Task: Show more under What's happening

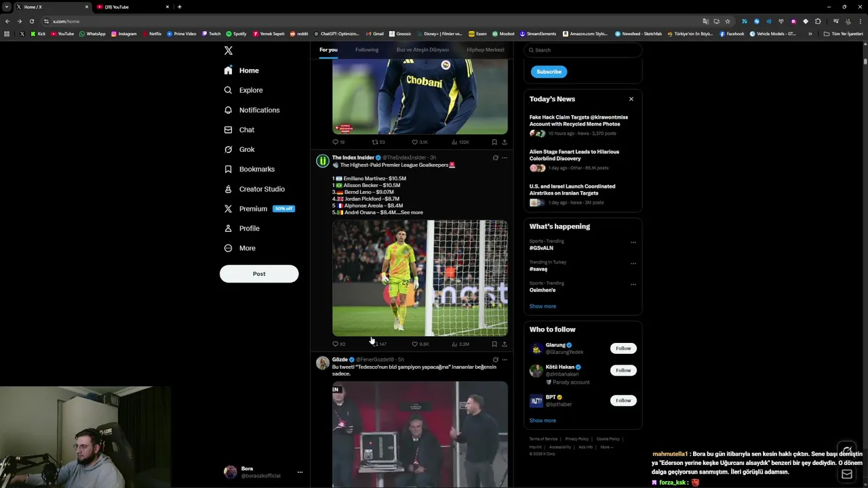Action: pyautogui.click(x=542, y=306)
